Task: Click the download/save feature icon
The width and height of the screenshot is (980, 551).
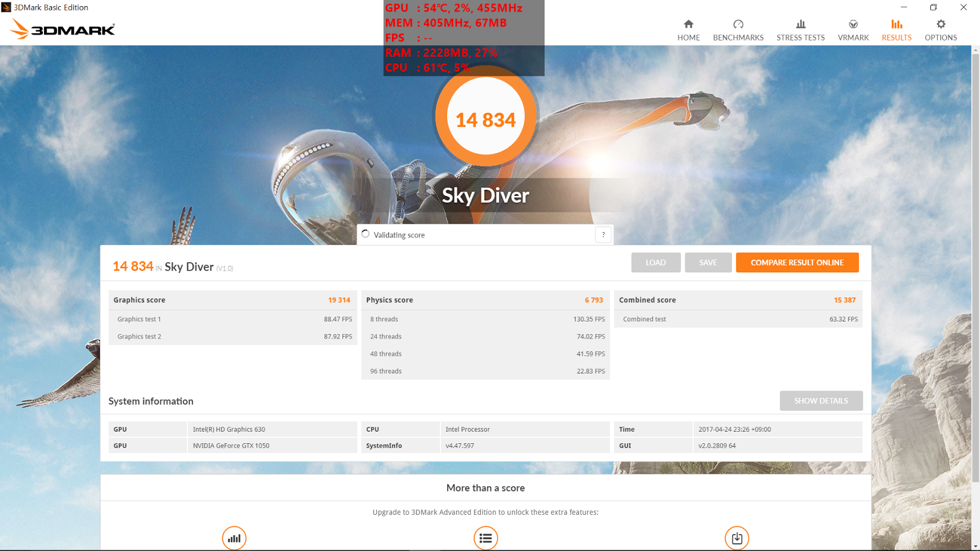Action: coord(737,538)
